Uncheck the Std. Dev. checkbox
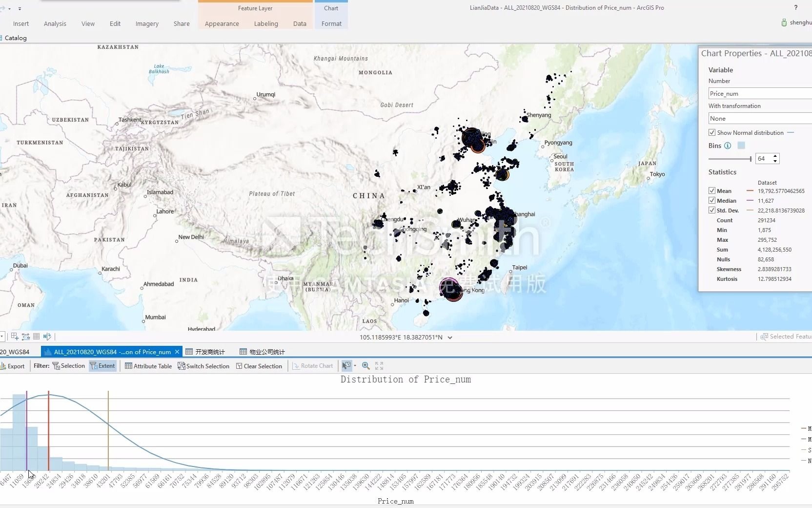Screen dimensions: 812x508 point(712,210)
